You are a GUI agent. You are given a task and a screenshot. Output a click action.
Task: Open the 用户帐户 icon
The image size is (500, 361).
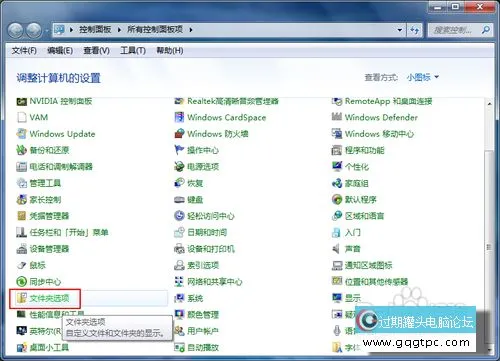point(179,331)
